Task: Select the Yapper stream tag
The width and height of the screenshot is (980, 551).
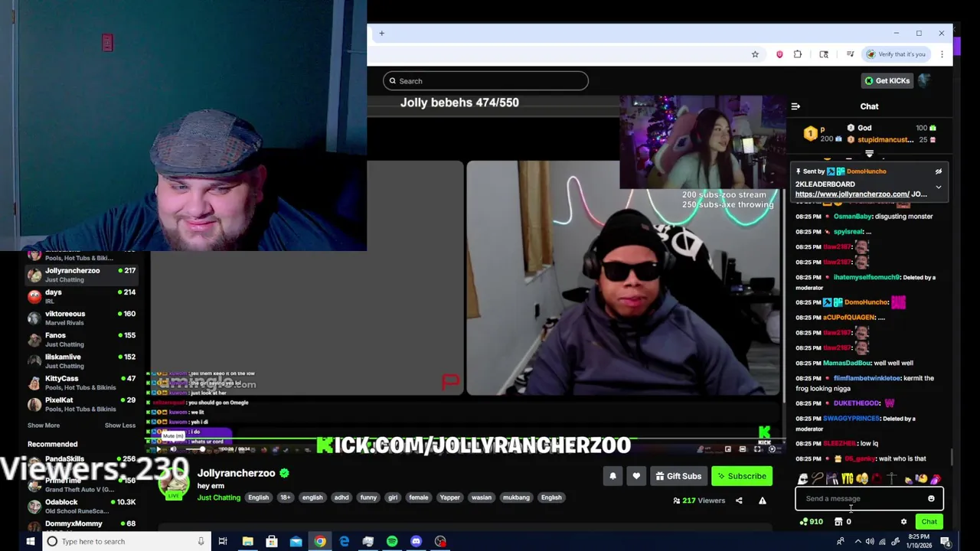Action: tap(449, 497)
